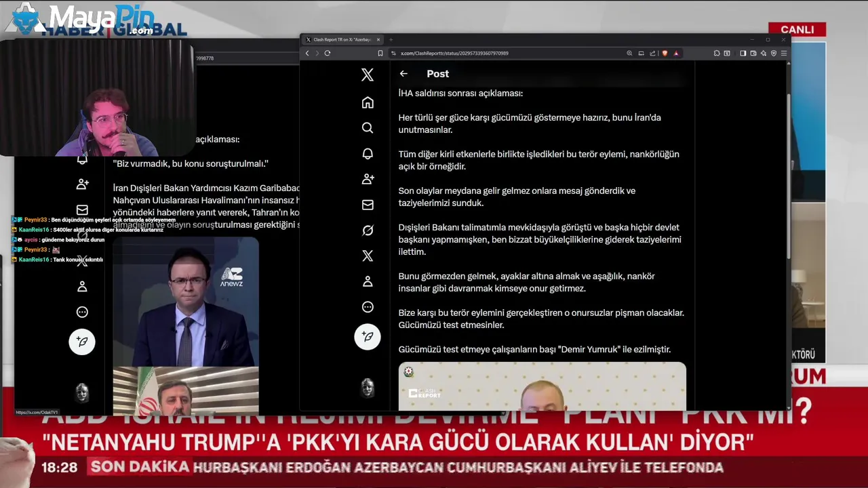Open Leo AI sparkle icon in toolbar
The image size is (868, 488).
[764, 53]
